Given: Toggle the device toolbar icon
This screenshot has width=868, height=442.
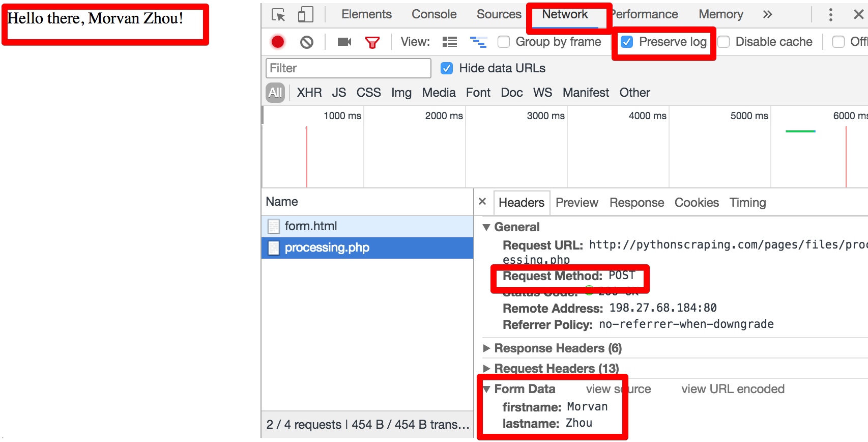Looking at the screenshot, I should [305, 15].
